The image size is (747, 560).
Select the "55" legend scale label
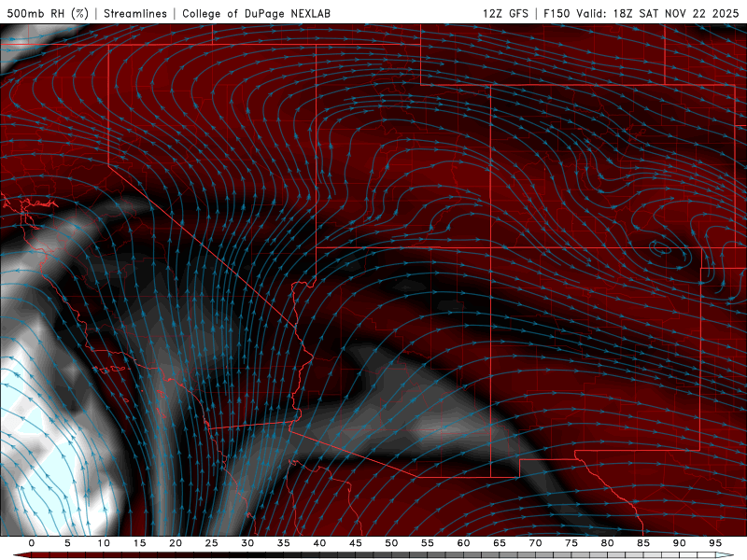coord(428,543)
